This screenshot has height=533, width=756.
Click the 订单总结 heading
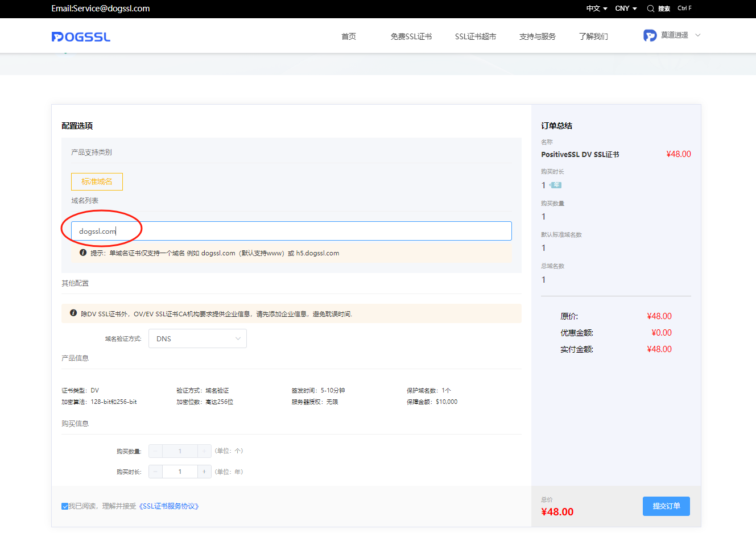(x=557, y=126)
